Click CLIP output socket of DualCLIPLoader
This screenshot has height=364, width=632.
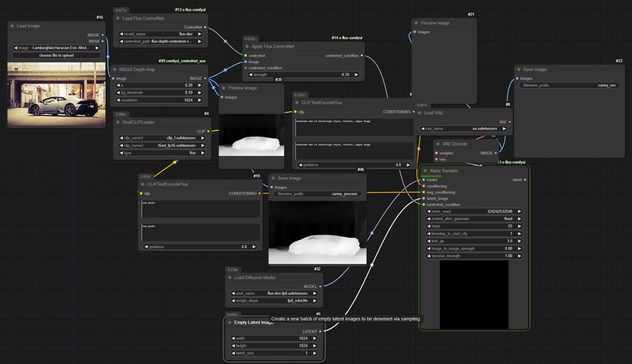coord(208,131)
